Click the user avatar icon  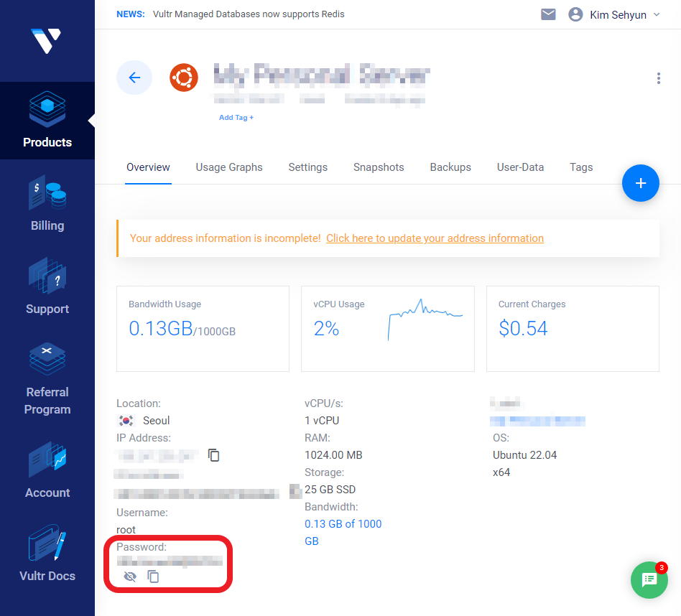(x=575, y=14)
